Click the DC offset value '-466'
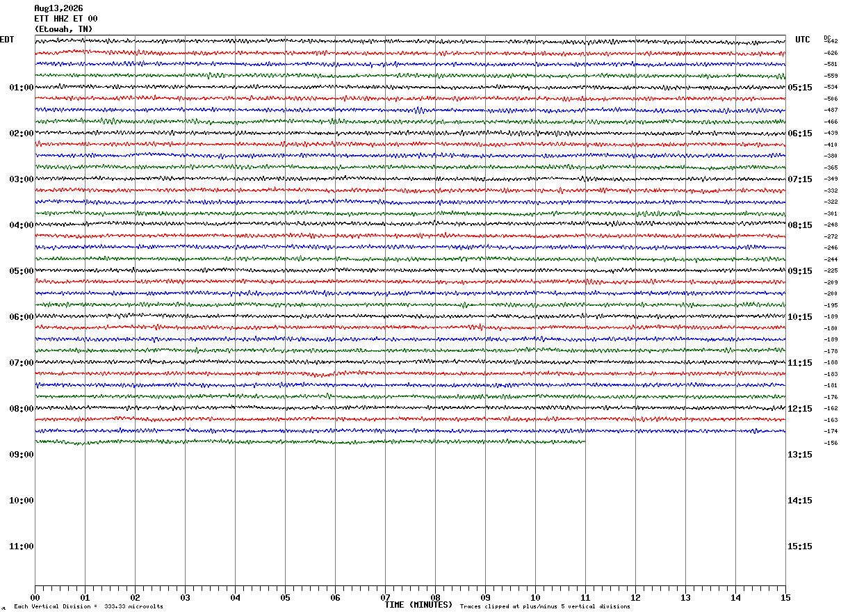 pos(831,122)
